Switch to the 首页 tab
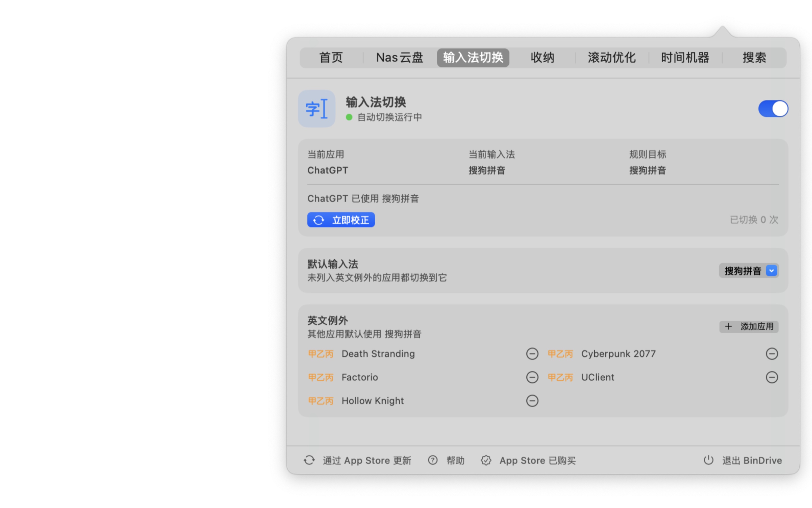The height and width of the screenshot is (508, 812). click(x=331, y=58)
